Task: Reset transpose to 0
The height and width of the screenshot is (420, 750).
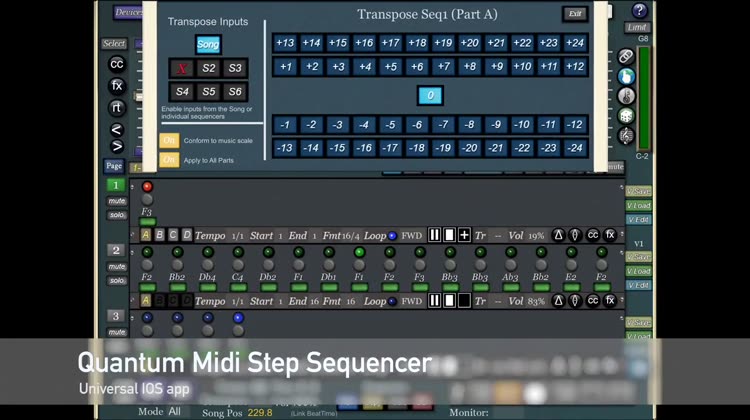Action: [x=430, y=95]
